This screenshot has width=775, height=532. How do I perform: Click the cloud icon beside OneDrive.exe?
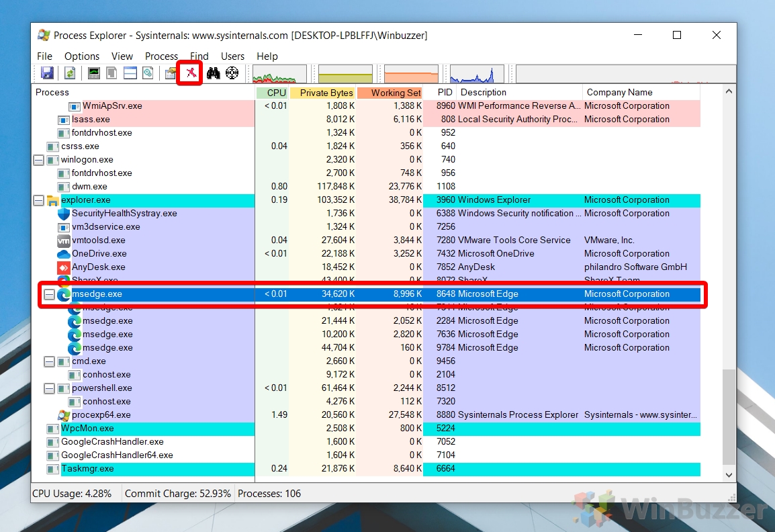coord(64,254)
